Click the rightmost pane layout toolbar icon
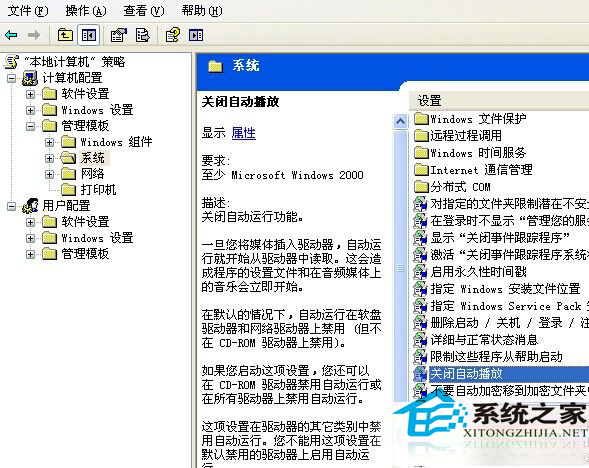The image size is (589, 468). click(196, 35)
